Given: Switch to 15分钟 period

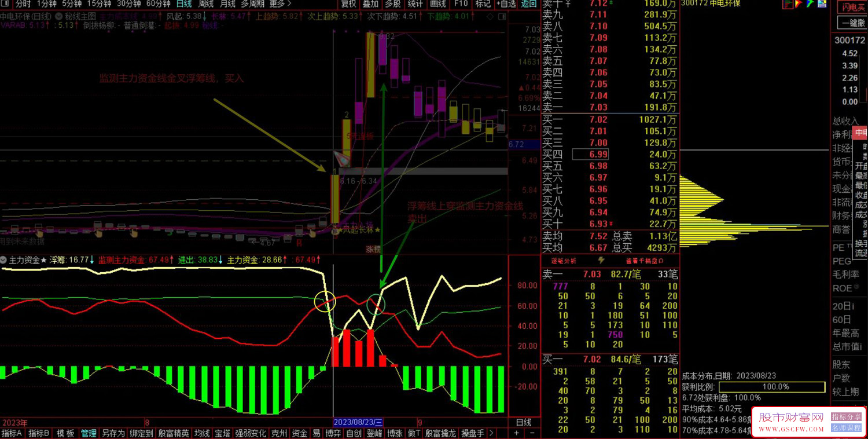Looking at the screenshot, I should (x=99, y=4).
